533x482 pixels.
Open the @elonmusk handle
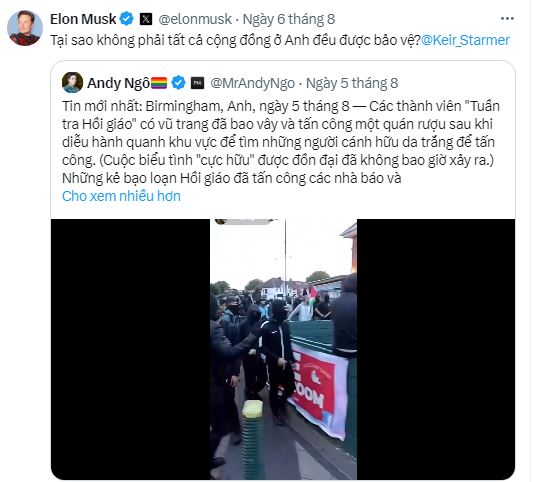pos(195,19)
